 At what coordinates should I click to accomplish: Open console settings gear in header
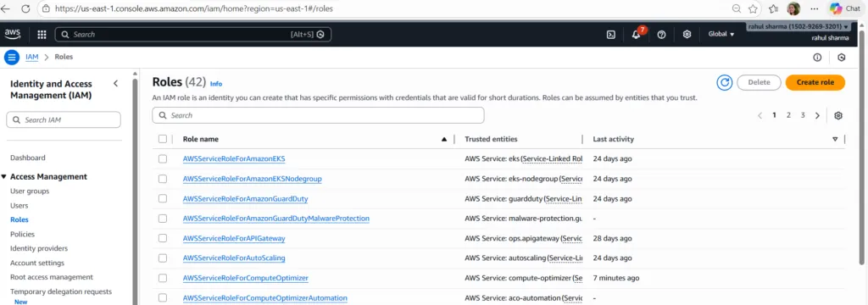(x=687, y=35)
